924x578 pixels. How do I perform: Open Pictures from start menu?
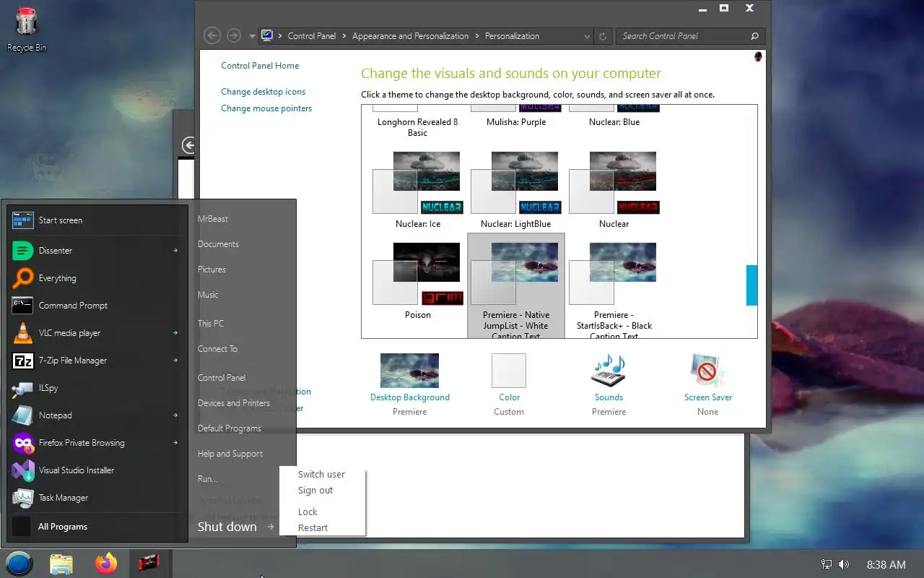point(212,269)
